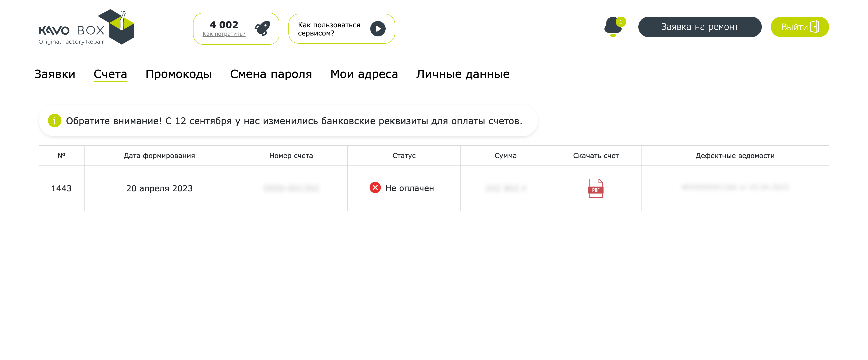Click the Сумма column header
Viewport: 868px width, 360px height.
(x=505, y=156)
